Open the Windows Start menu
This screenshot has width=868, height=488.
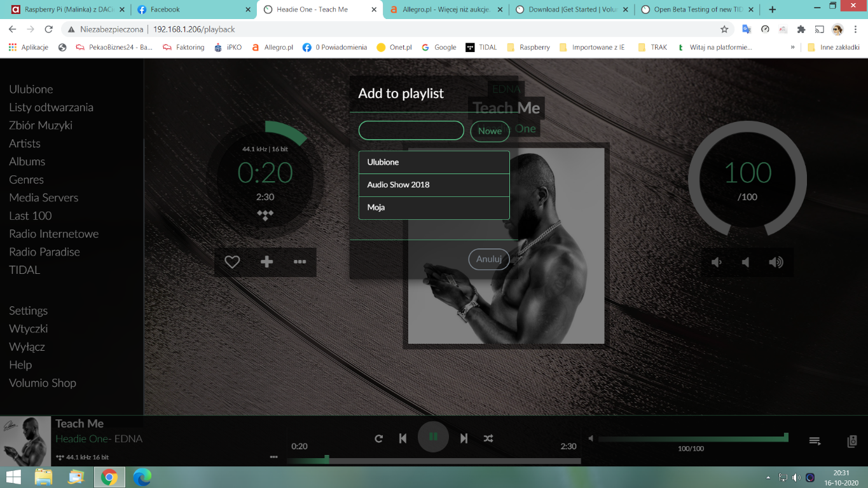point(13,477)
